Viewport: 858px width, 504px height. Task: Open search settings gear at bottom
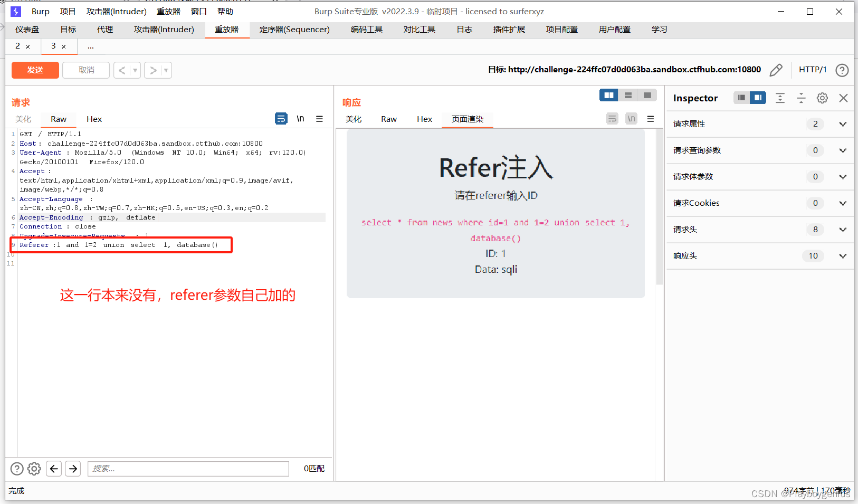(x=34, y=469)
